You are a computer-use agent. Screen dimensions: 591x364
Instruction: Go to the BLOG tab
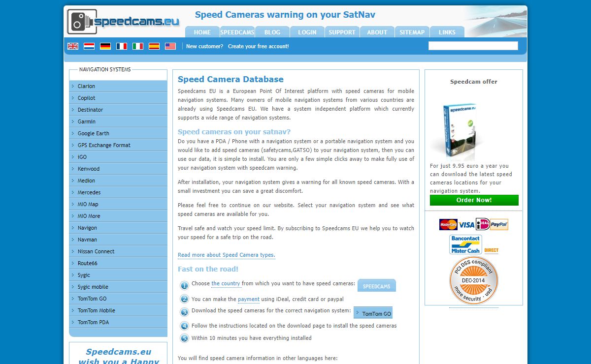[272, 32]
